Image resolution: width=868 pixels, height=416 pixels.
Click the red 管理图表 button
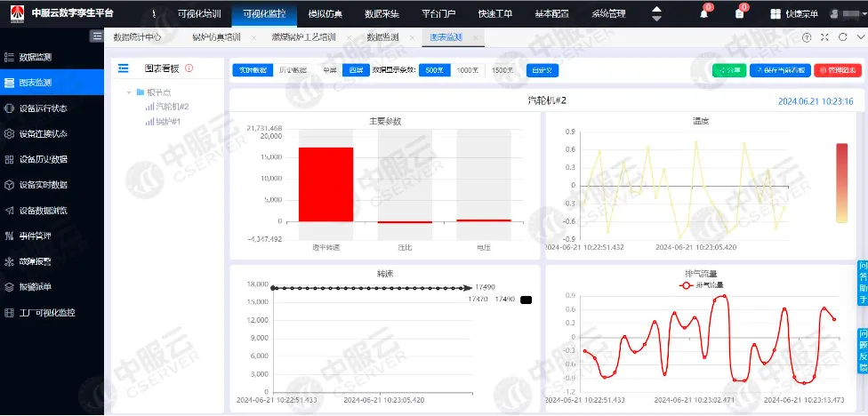(838, 70)
